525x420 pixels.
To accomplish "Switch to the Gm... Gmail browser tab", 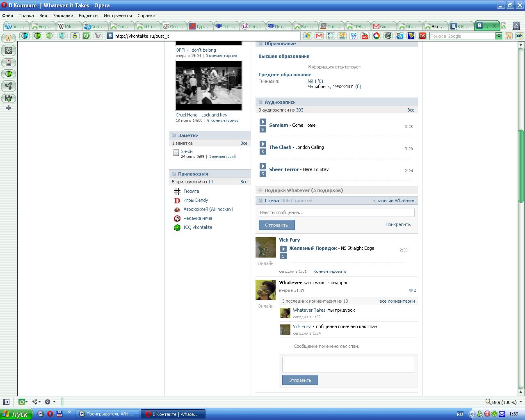I will pyautogui.click(x=383, y=26).
